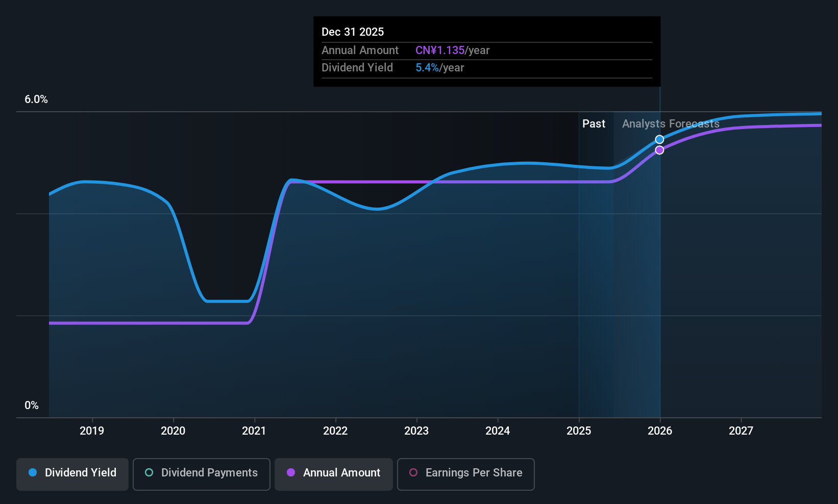Click the purple Annual Amount data point
838x504 pixels.
[x=659, y=150]
